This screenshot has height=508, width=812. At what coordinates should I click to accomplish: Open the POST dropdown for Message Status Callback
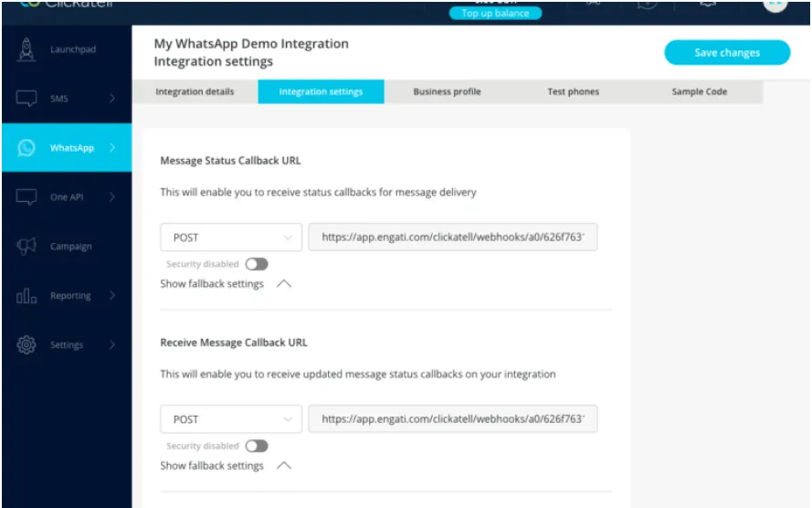(231, 238)
